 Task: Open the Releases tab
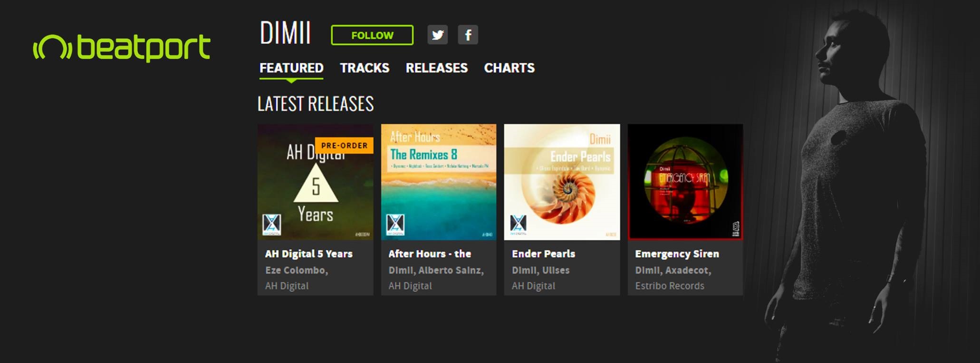click(437, 68)
